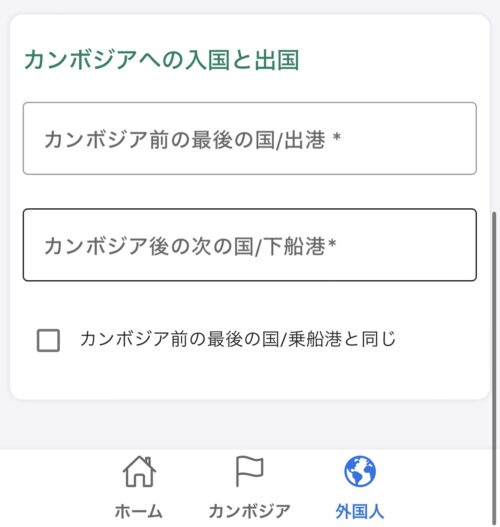Click the placeholder text ending in 下船港*
The width and height of the screenshot is (500, 527).
point(191,246)
